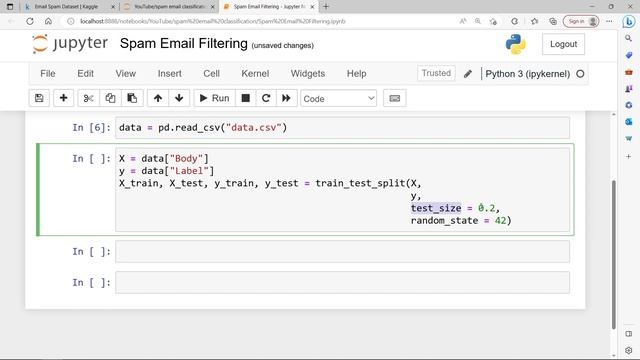
Task: Click the second empty code cell
Action: 342,282
